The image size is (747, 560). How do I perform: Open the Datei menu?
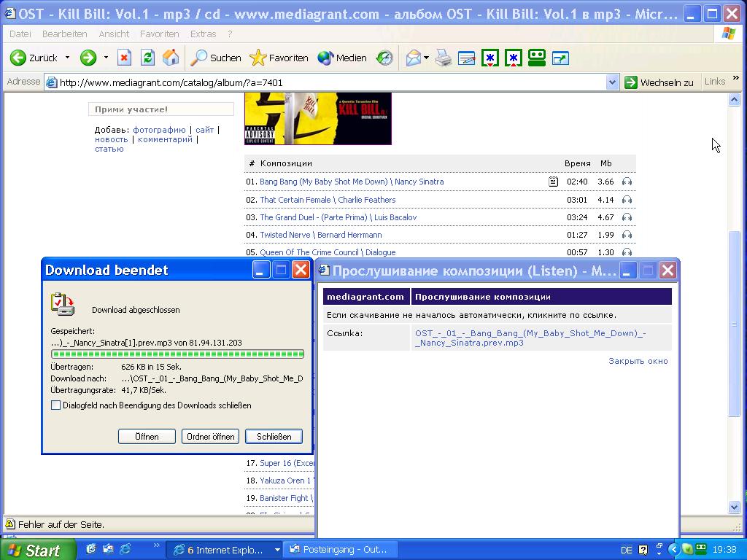pyautogui.click(x=20, y=34)
